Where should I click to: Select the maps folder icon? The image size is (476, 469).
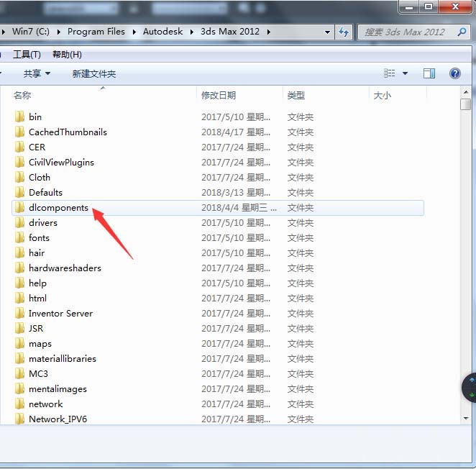pos(19,343)
